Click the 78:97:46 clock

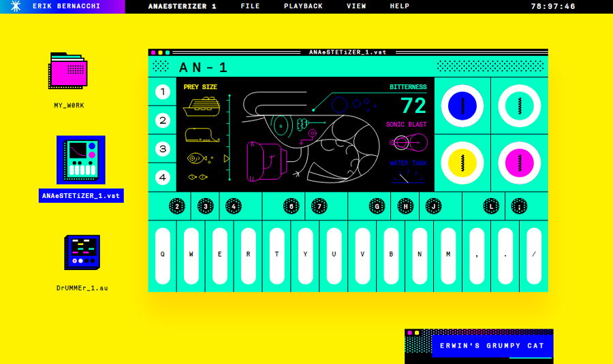553,6
